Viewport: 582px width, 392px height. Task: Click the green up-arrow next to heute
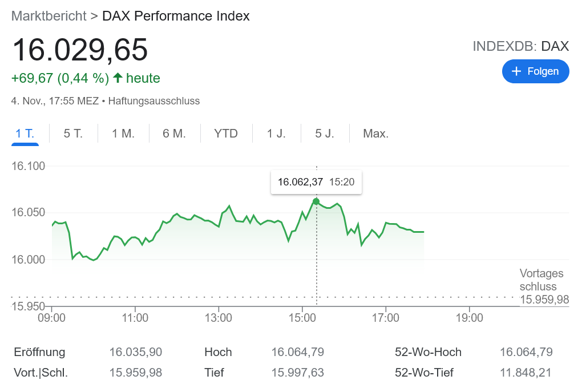pyautogui.click(x=118, y=78)
